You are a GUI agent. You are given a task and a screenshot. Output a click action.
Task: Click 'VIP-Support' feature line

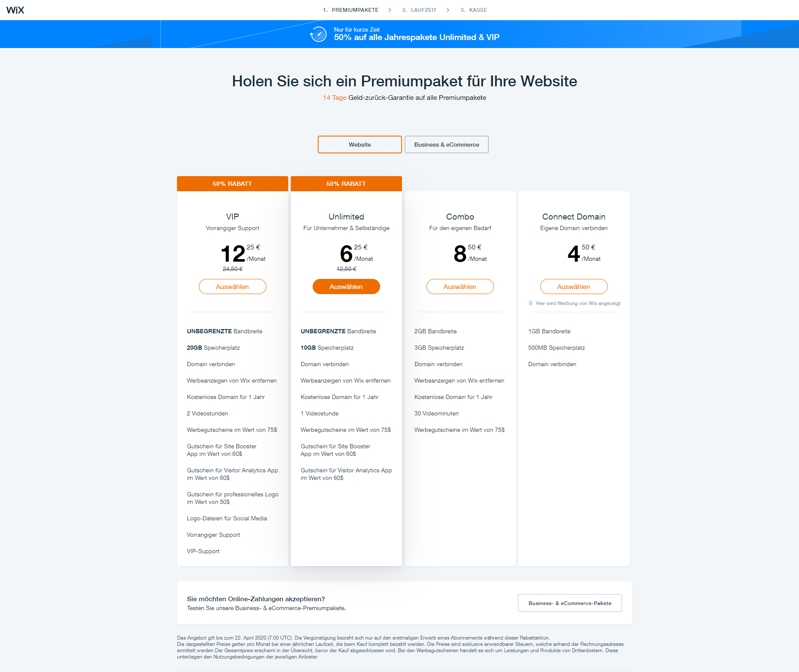[203, 551]
